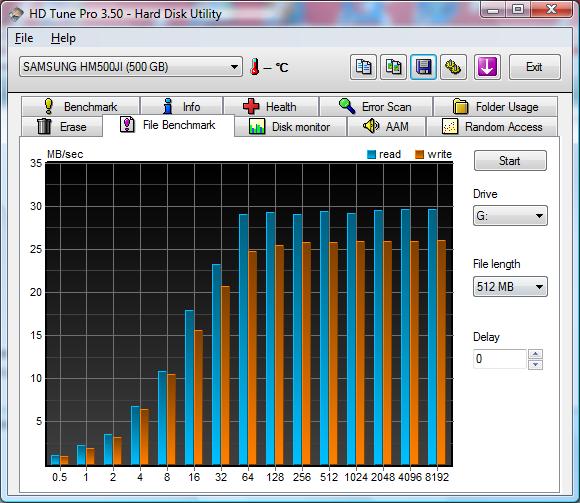Open the AAM tab
Viewport: 580px width, 503px height.
pos(386,127)
